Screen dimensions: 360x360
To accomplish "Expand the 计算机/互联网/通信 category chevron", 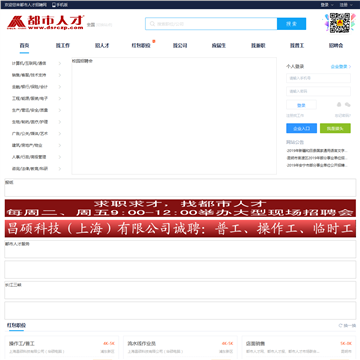I will pyautogui.click(x=60, y=63).
